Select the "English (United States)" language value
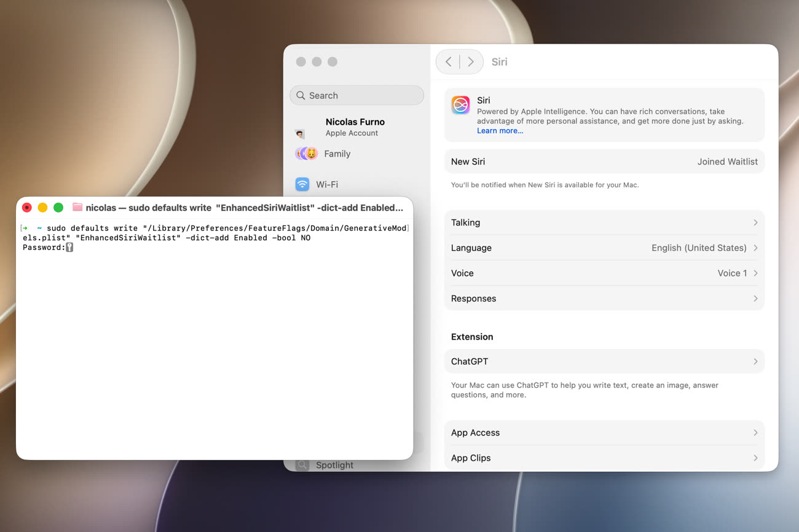Screen dimensions: 799x532 (x=699, y=248)
